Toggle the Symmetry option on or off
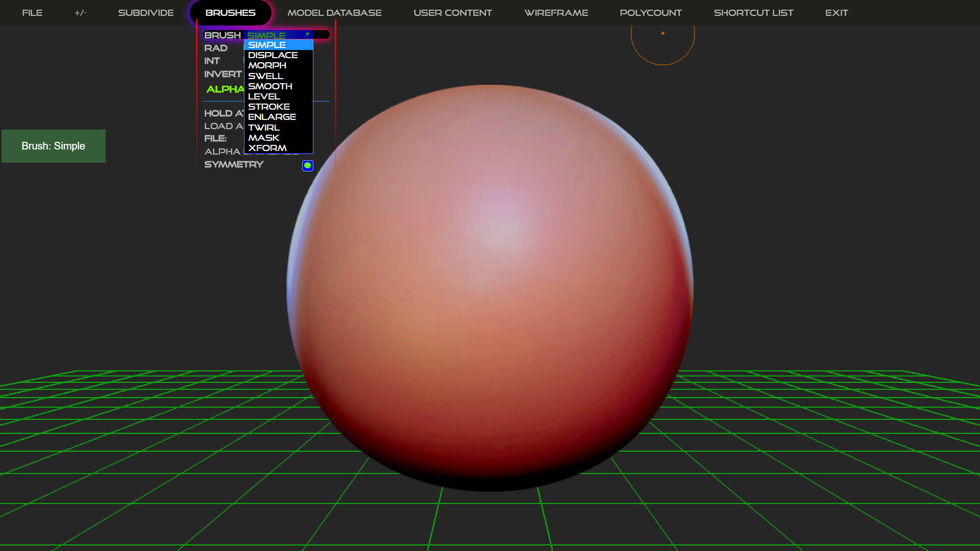980x551 pixels. tap(307, 165)
